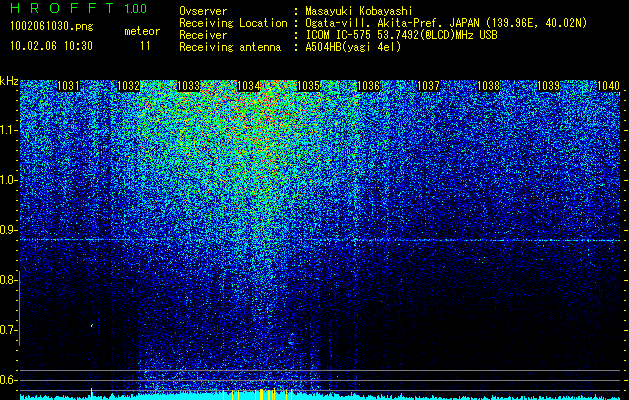Image resolution: width=629 pixels, height=400 pixels.
Task: Click the 0.8 frequency axis label
Action: (x=8, y=280)
